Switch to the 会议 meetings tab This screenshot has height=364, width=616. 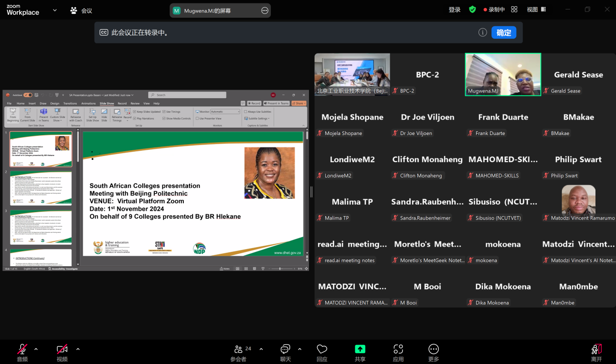[x=81, y=10]
